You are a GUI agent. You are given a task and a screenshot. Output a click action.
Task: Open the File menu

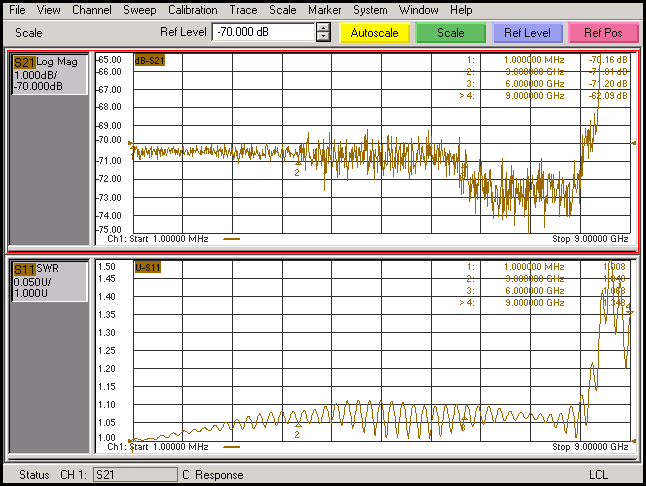click(17, 9)
